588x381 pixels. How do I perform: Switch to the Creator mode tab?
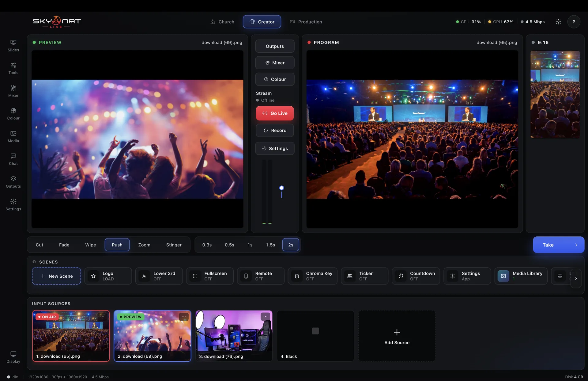pyautogui.click(x=262, y=22)
